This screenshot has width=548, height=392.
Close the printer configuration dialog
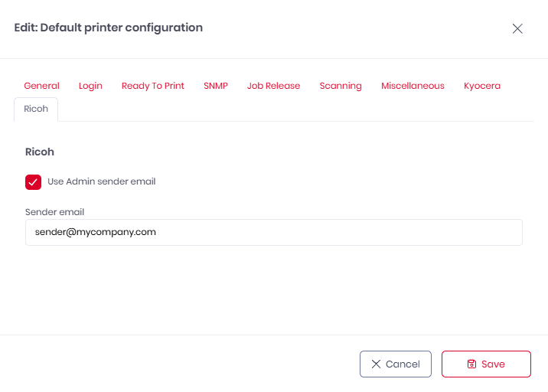point(517,29)
